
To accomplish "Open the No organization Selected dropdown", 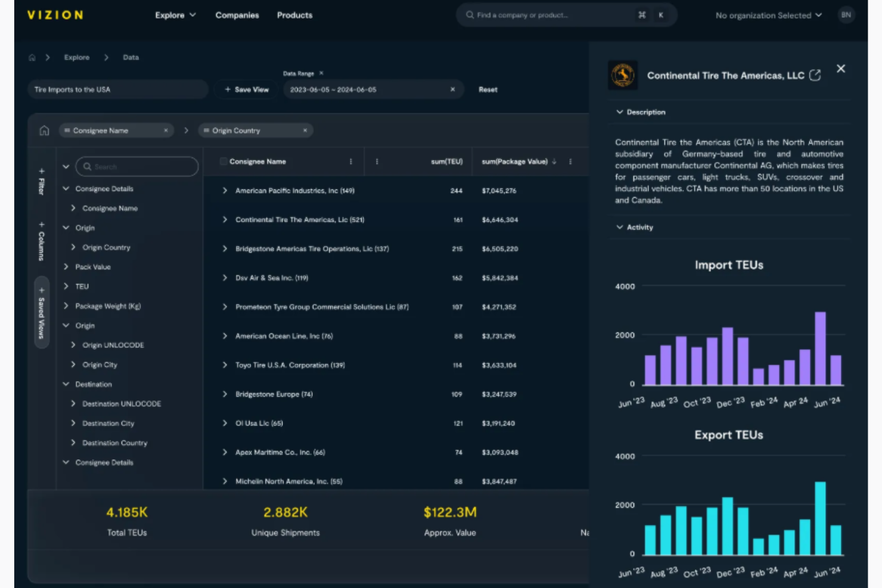I will [x=769, y=15].
